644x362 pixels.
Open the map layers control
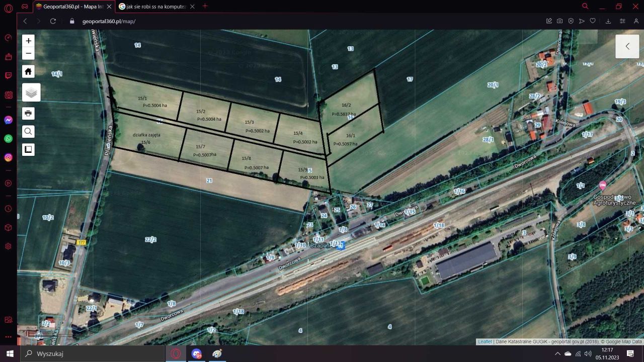[31, 93]
